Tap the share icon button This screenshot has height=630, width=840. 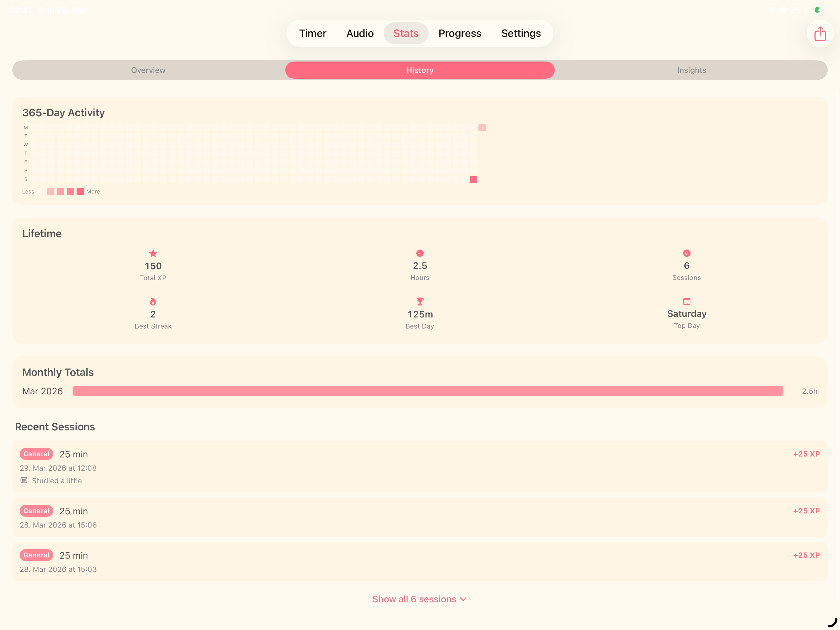point(820,34)
